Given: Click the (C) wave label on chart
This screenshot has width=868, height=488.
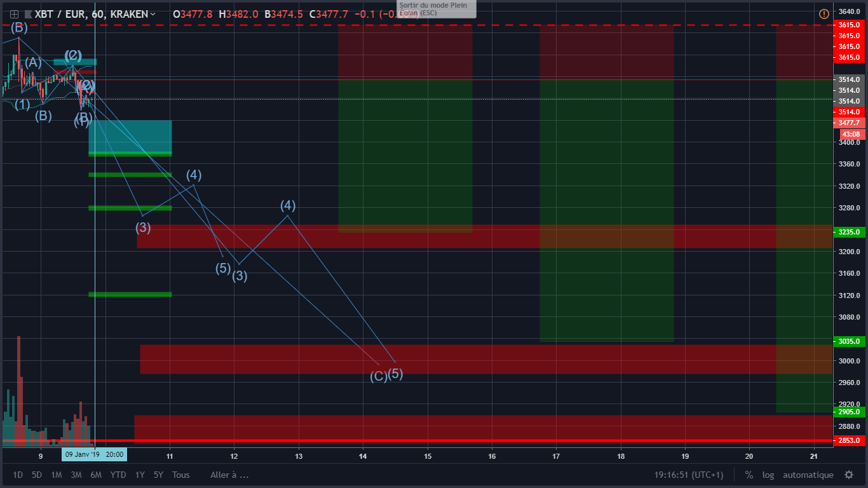Looking at the screenshot, I should pos(378,376).
